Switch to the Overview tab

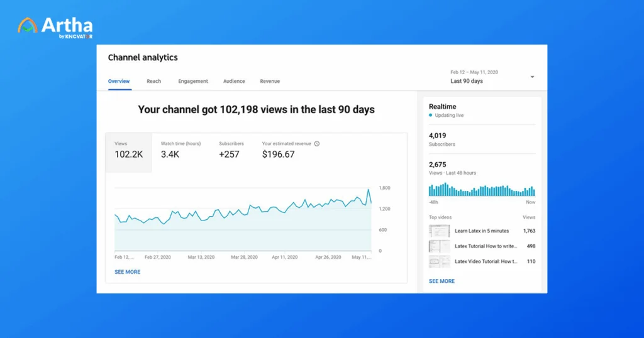click(x=119, y=81)
